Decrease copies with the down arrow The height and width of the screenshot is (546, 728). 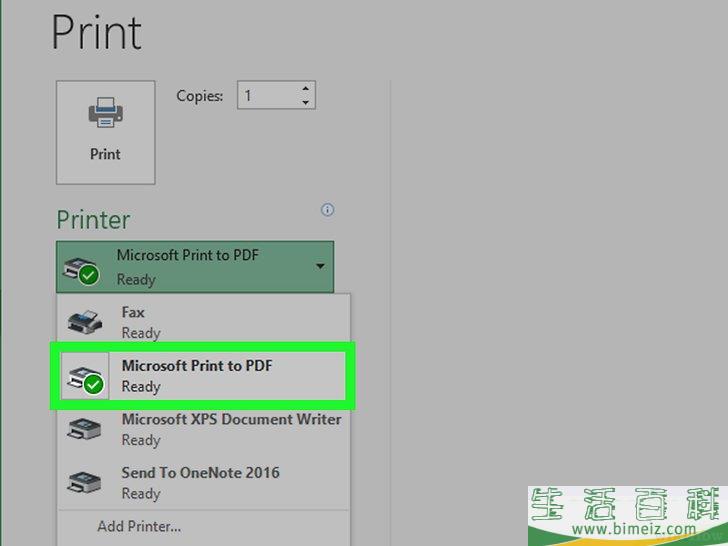306,102
